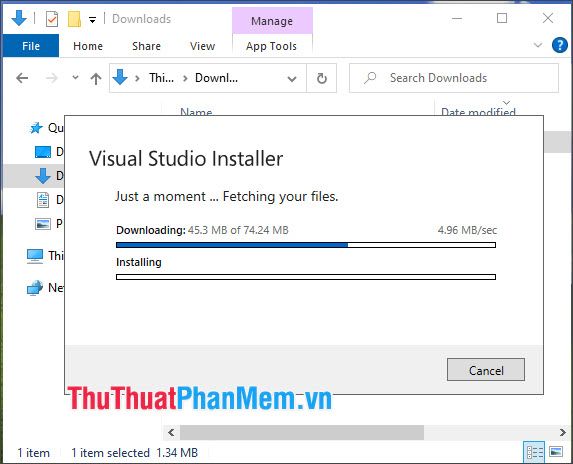Go forward with the right arrow
Viewport: 573px width, 464px height.
pos(52,78)
